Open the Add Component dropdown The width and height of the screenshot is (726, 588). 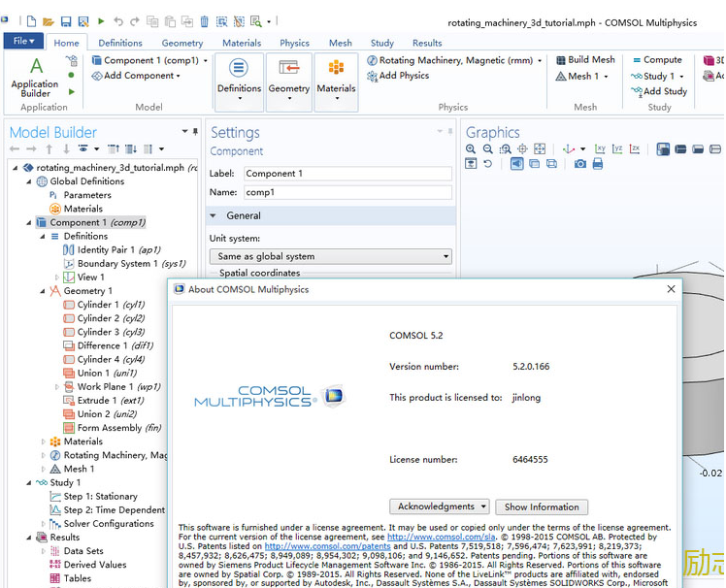136,76
